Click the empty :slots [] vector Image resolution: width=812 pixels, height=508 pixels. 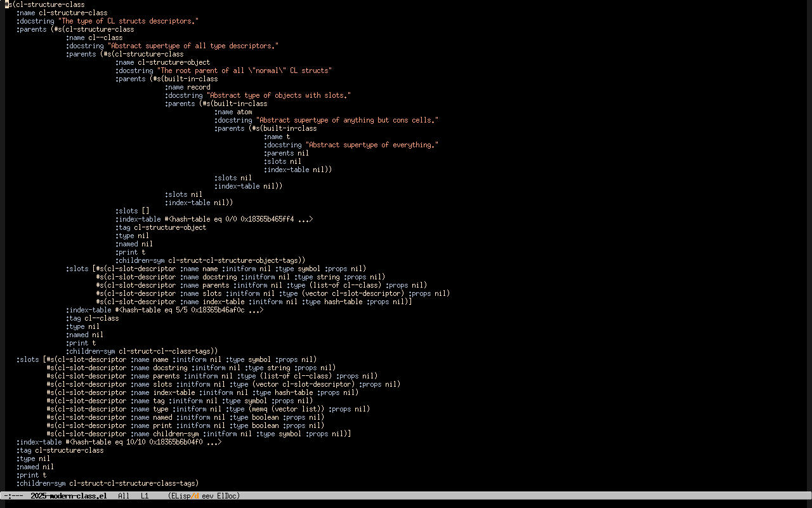(145, 211)
